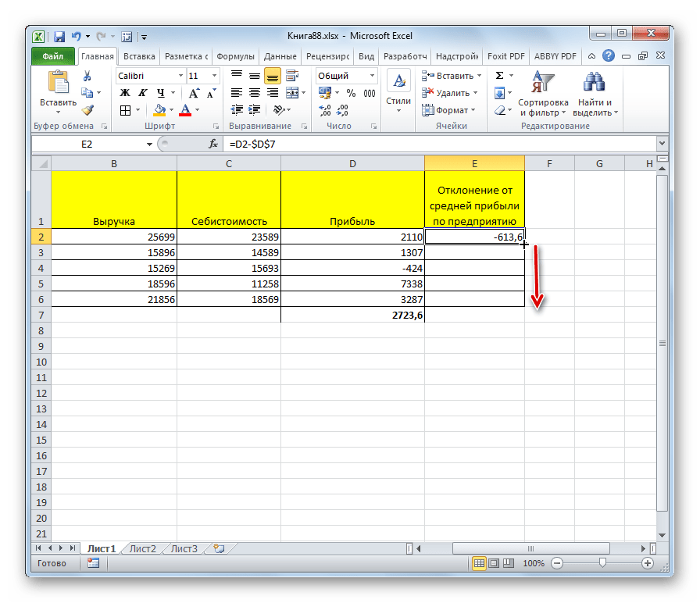Viewport: 700px width, 603px height.
Task: Click the Find and Select binoculars
Action: (595, 94)
